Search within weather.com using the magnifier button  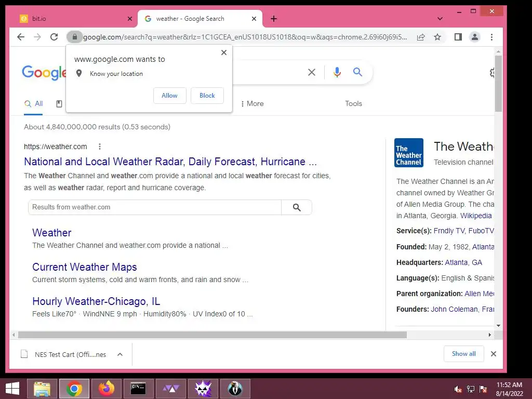coord(297,207)
